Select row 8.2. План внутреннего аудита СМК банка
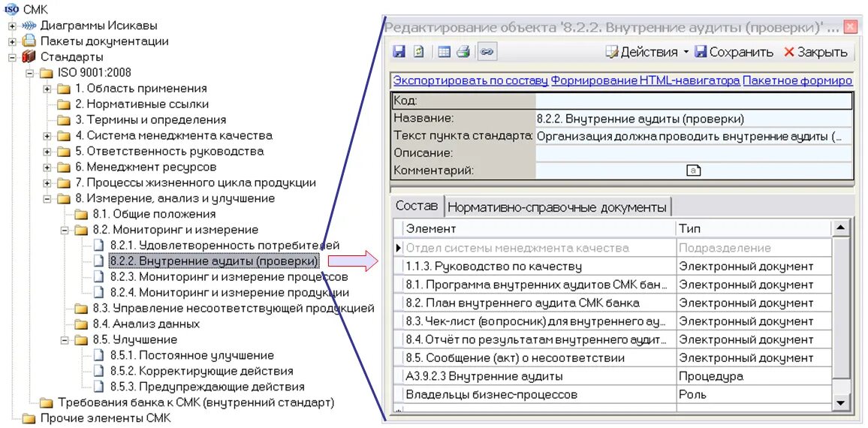Image resolution: width=868 pixels, height=428 pixels. coord(613,303)
